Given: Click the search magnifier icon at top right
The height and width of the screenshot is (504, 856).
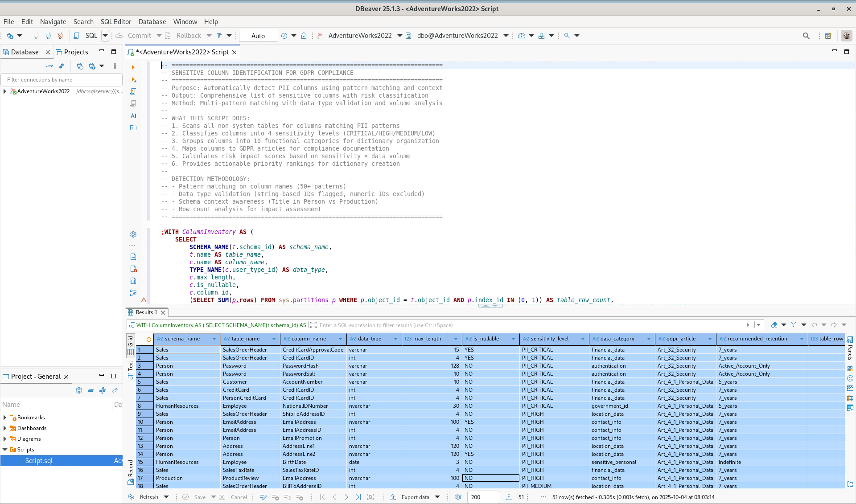Looking at the screenshot, I should (x=806, y=36).
